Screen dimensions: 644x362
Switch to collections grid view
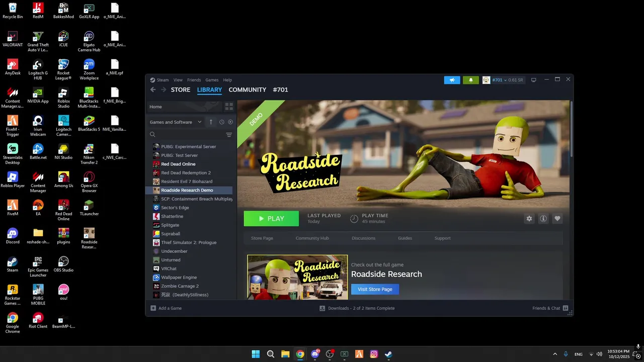tap(229, 107)
